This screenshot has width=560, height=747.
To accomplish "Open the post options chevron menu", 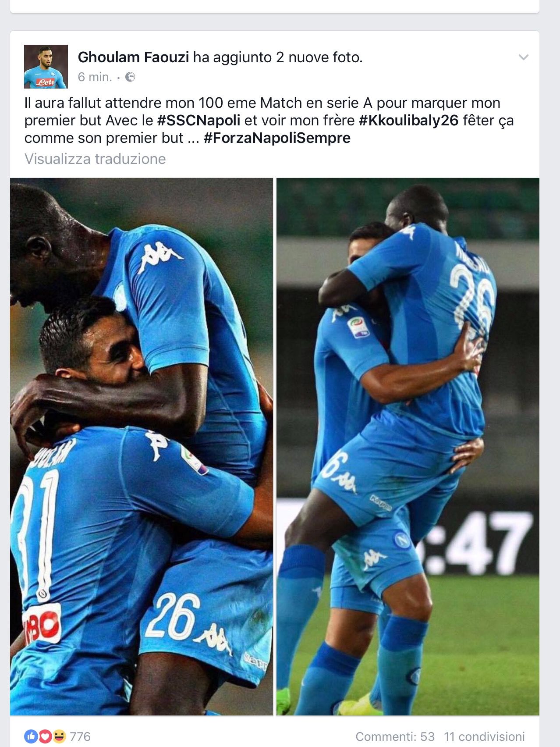I will click(x=523, y=57).
